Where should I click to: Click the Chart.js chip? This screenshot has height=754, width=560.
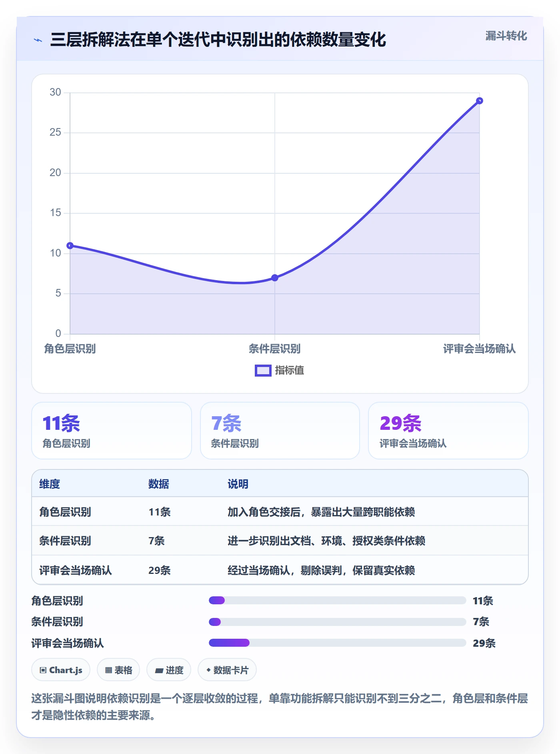click(x=61, y=670)
